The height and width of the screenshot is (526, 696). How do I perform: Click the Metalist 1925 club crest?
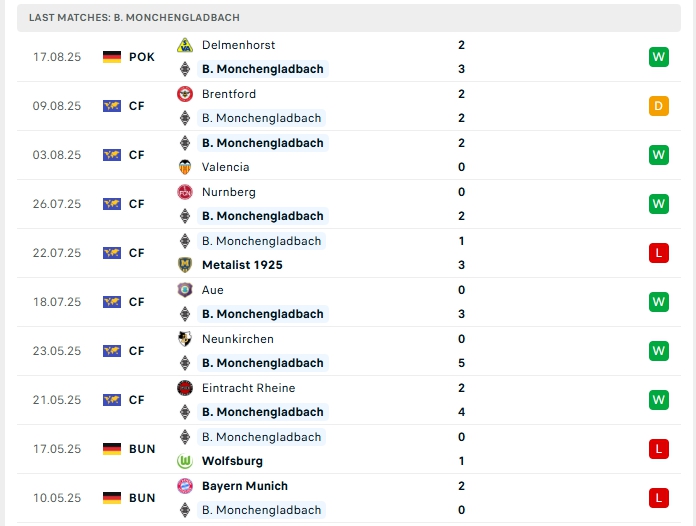point(184,265)
